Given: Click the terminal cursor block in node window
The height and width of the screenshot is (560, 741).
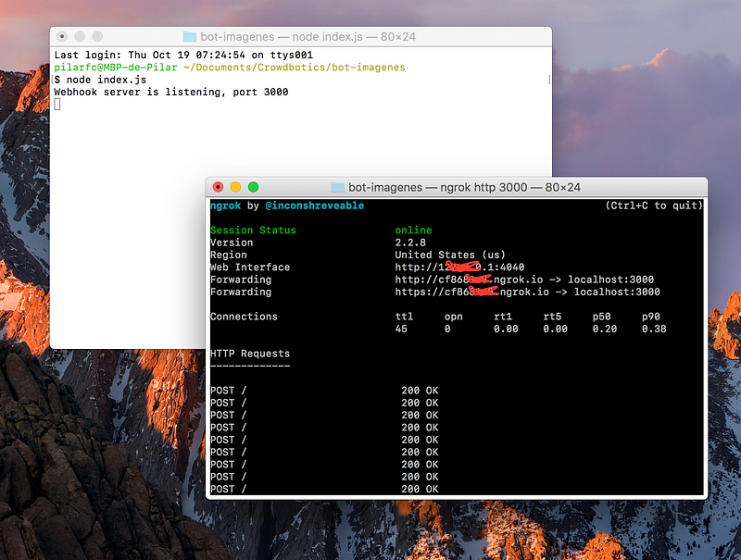Looking at the screenshot, I should click(57, 104).
